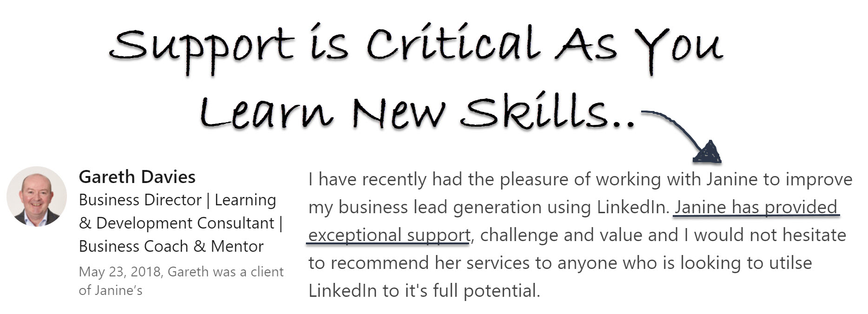Screen dimensions: 868x314
Task: Click the underlined 'Janine has provided' text
Action: (x=756, y=207)
